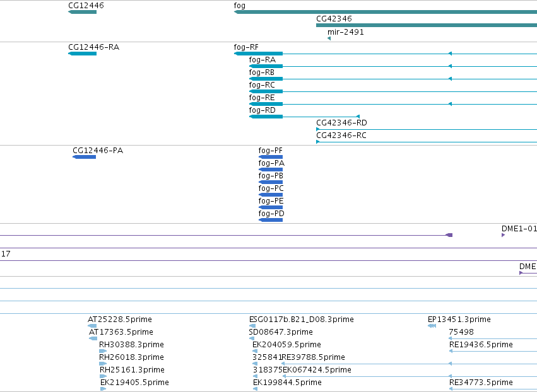Select the AT25228.5prime EST label

[120, 320]
